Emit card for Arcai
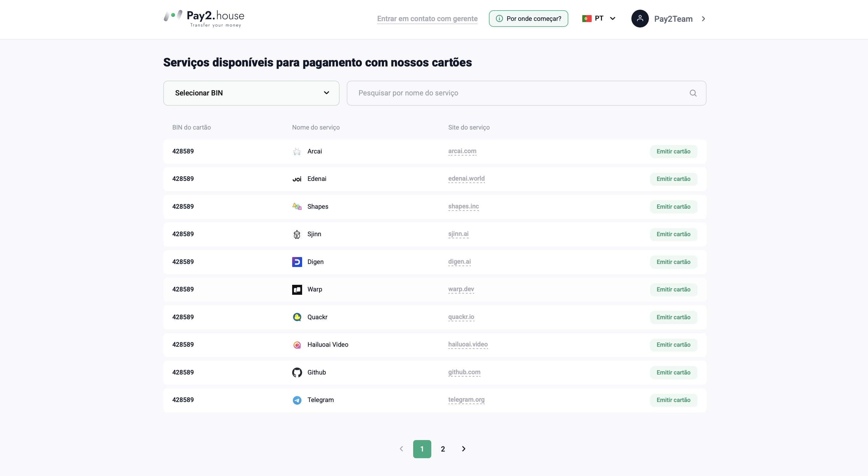 [673, 151]
